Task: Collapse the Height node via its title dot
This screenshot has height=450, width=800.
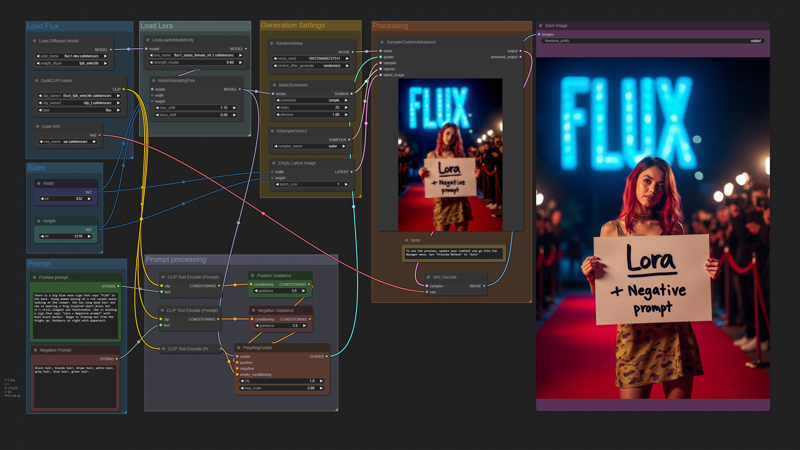Action: click(x=39, y=221)
